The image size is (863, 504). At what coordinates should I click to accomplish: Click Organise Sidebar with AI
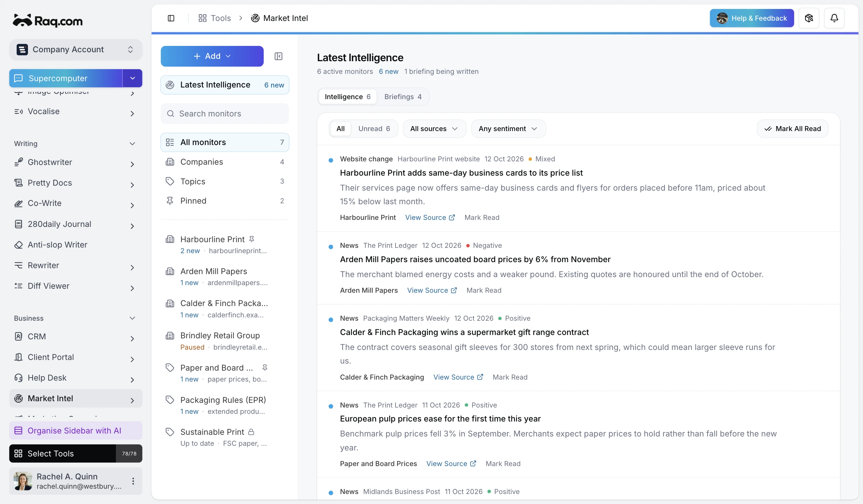(76, 430)
